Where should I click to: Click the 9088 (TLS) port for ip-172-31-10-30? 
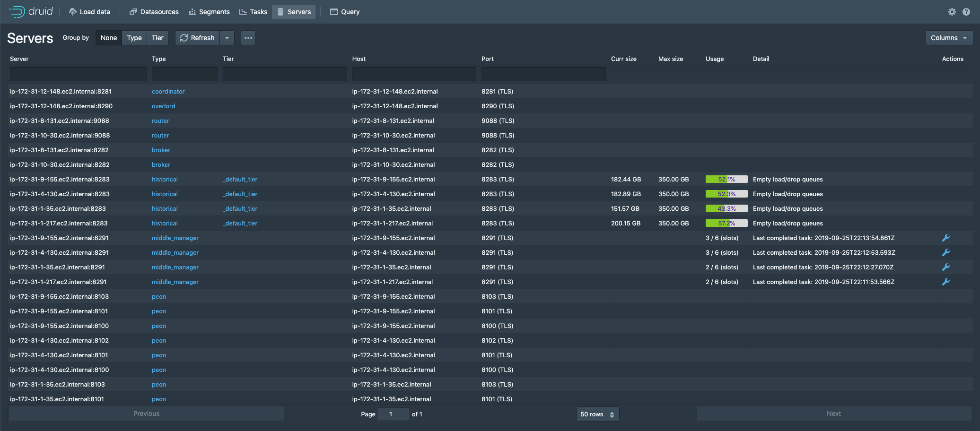pos(498,135)
